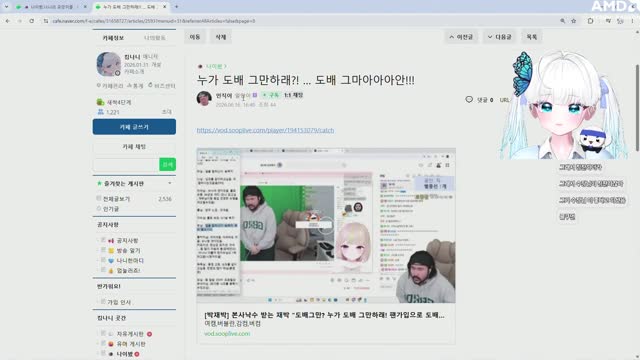The image size is (640, 360).
Task: Close the active article browser tab
Action: point(164,7)
